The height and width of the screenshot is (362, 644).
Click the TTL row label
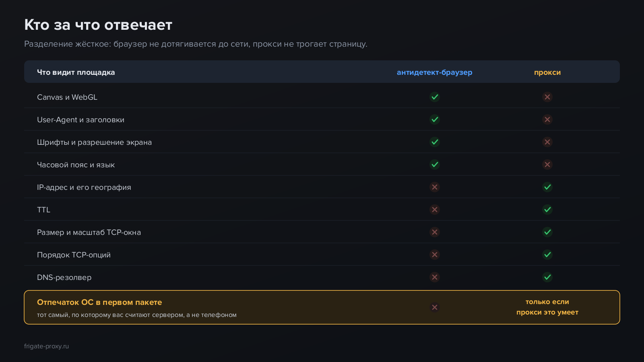tap(43, 210)
